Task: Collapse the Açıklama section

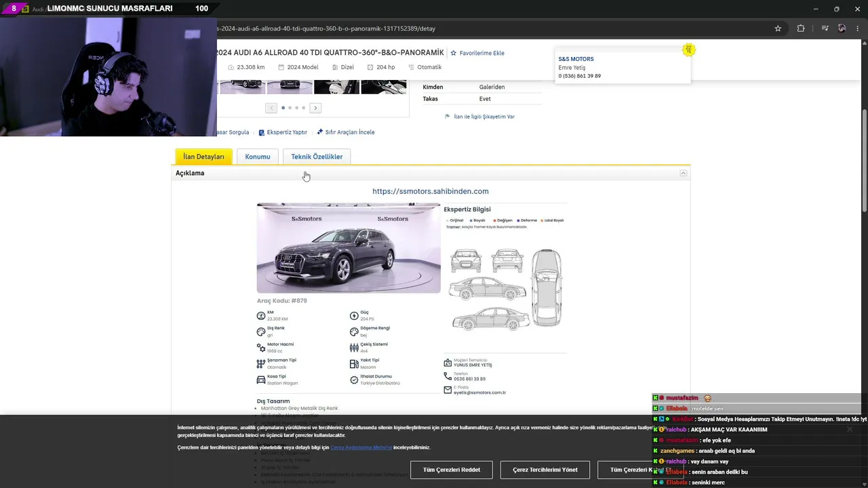Action: 684,174
